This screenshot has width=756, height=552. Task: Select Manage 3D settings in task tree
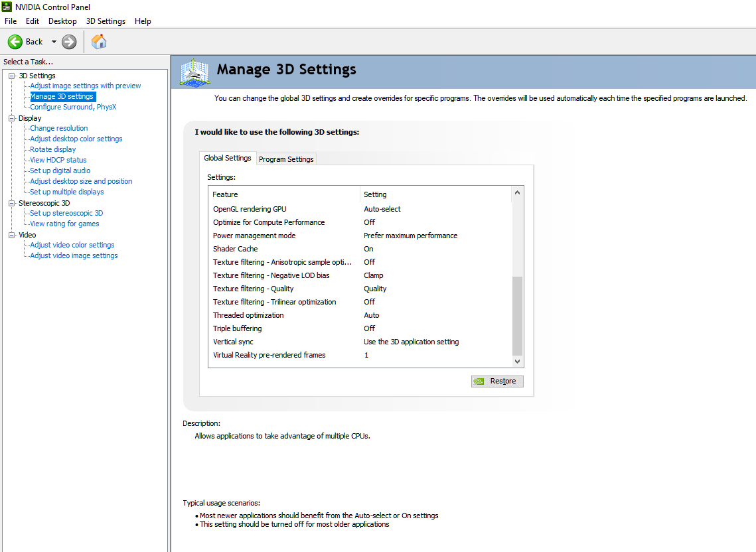coord(62,96)
